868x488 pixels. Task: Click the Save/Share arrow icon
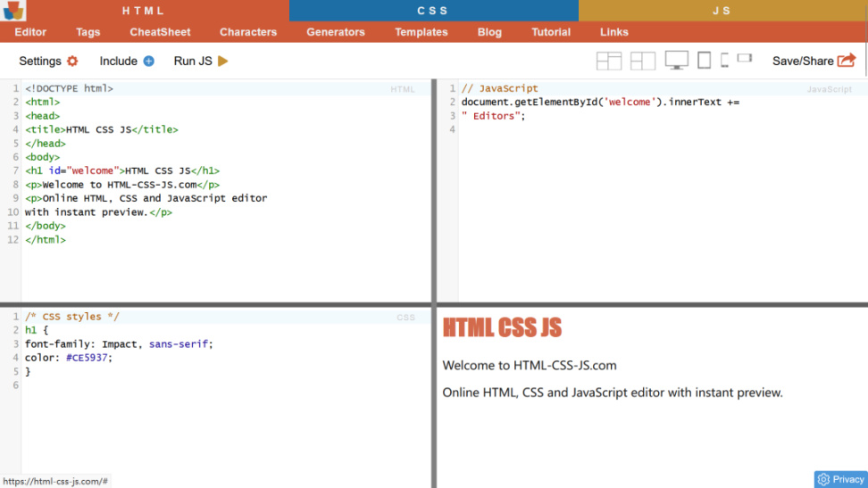(847, 61)
